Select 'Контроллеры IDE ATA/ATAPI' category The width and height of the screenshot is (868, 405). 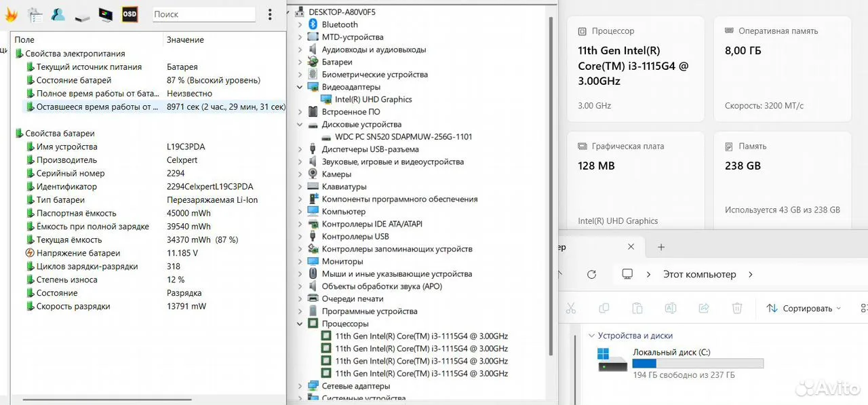click(372, 224)
